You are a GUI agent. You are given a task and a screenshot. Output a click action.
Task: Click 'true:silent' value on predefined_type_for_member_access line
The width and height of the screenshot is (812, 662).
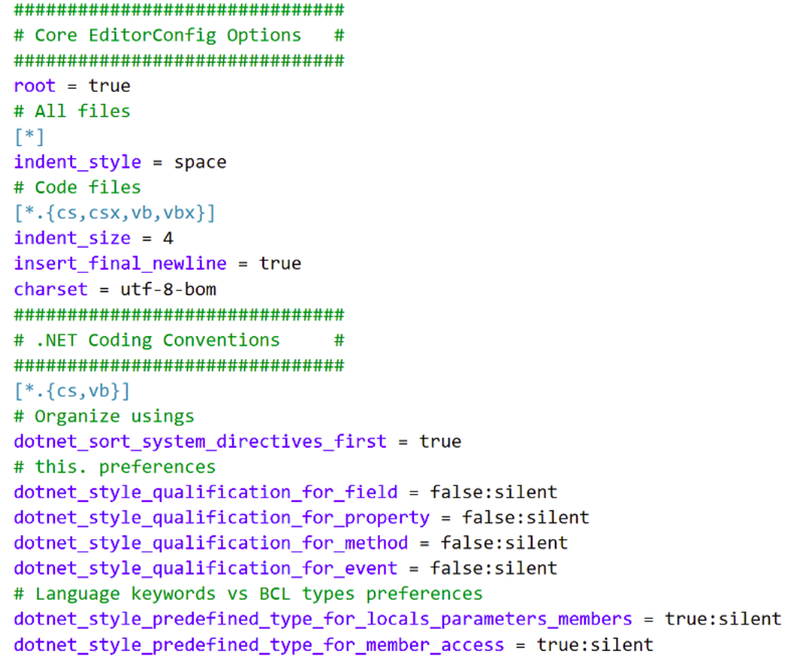[595, 645]
